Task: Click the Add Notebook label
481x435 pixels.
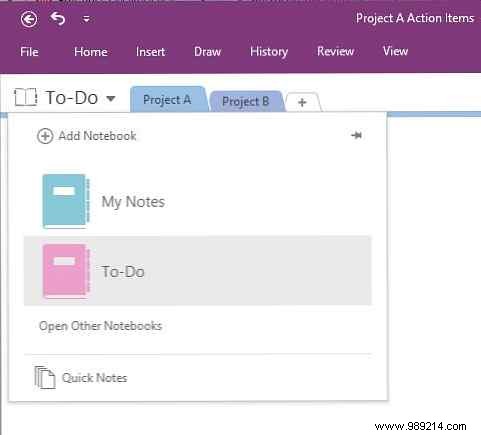Action: click(x=98, y=136)
